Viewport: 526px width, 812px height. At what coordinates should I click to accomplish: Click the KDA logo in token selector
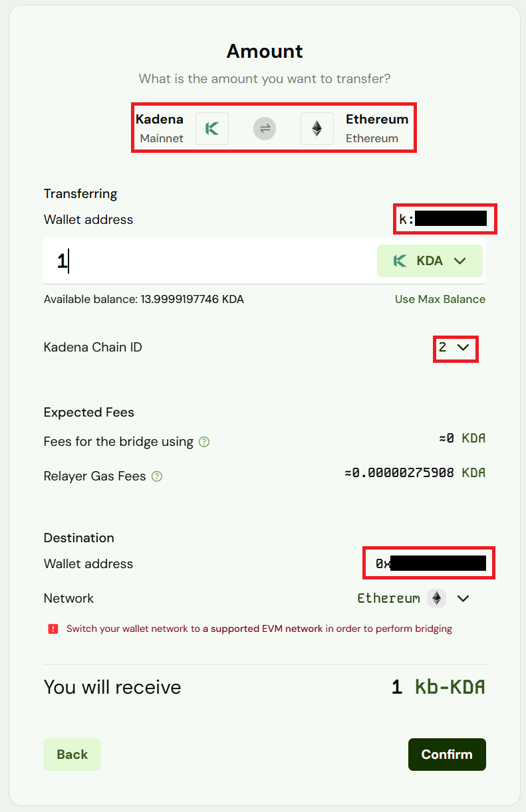pos(400,261)
